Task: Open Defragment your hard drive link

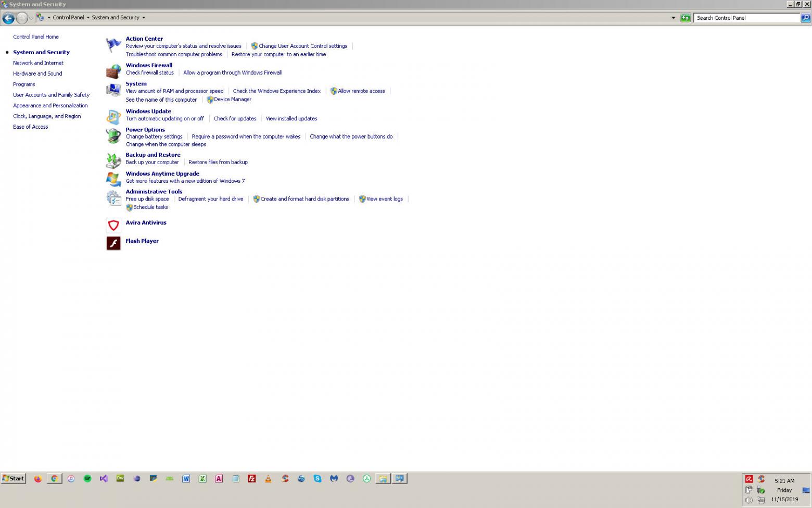Action: click(x=211, y=199)
